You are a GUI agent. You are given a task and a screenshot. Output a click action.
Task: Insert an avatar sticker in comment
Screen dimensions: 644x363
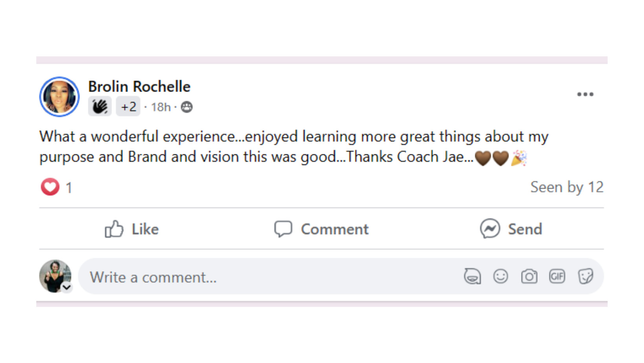pos(472,276)
